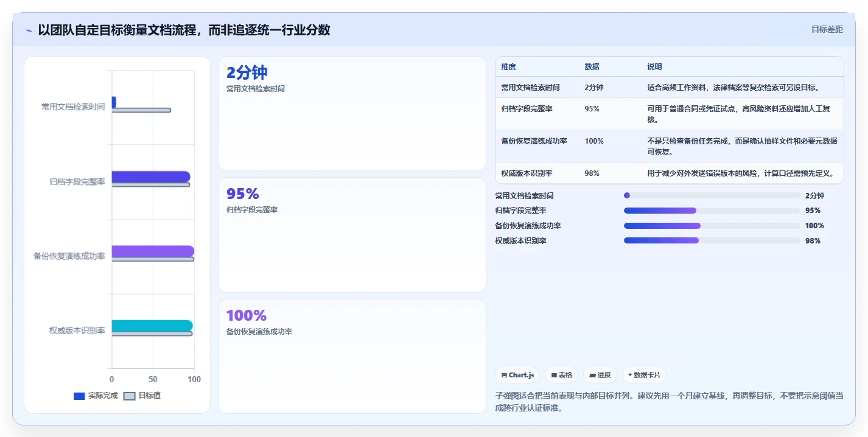Click the large 100% KPI card value
This screenshot has width=868, height=437.
[x=247, y=316]
